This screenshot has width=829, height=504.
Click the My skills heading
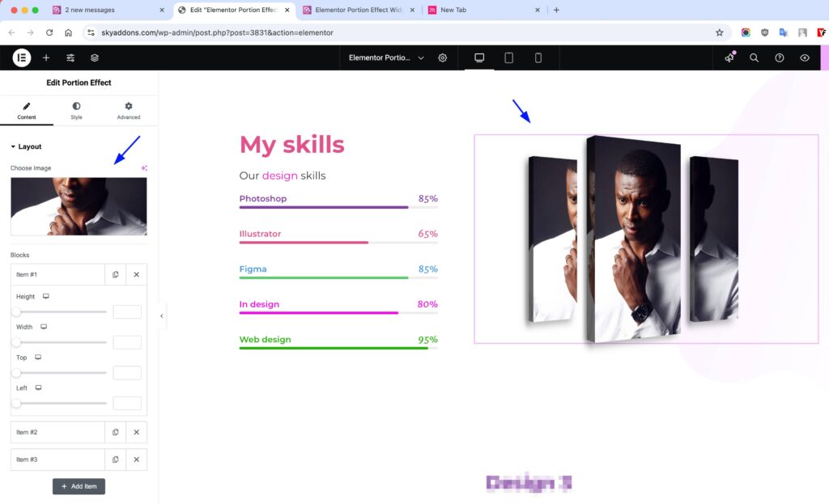coord(291,144)
